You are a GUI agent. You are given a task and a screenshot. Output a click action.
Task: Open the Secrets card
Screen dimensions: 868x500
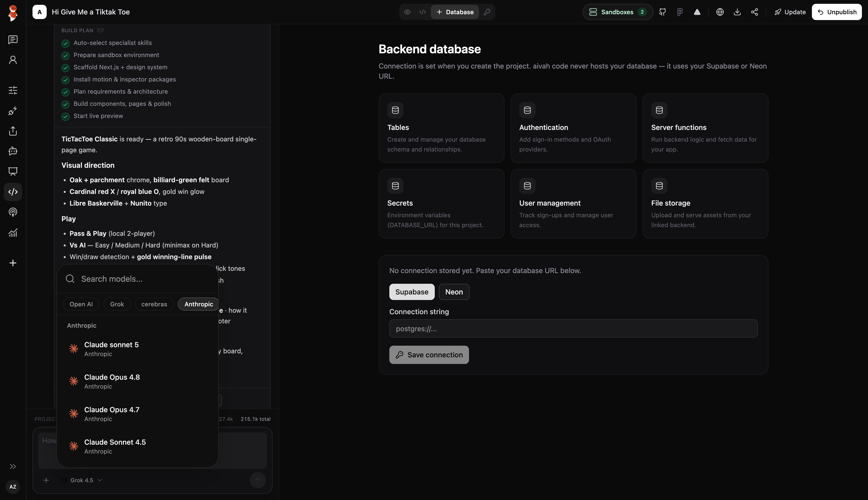click(442, 204)
